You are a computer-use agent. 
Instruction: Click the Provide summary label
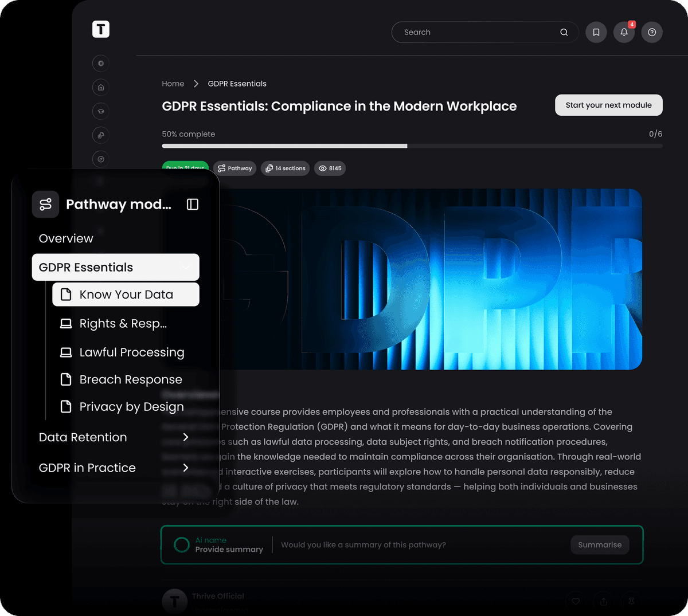coord(229,550)
